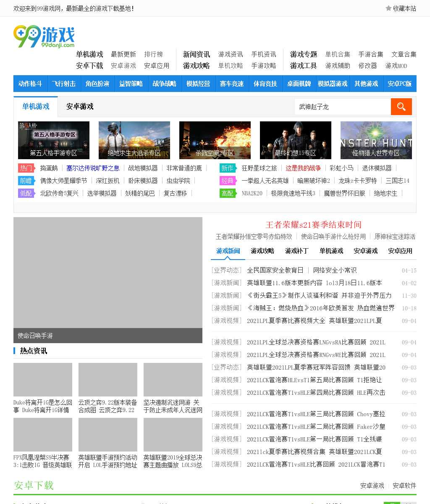Open 原神秘宝迷踪活 link
The image size is (430, 504).
coord(395,236)
